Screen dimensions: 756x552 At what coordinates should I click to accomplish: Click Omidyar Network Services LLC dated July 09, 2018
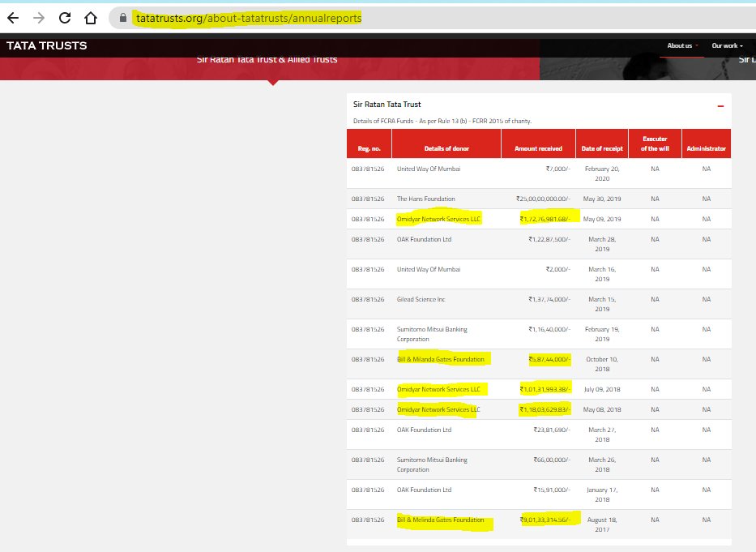point(438,389)
